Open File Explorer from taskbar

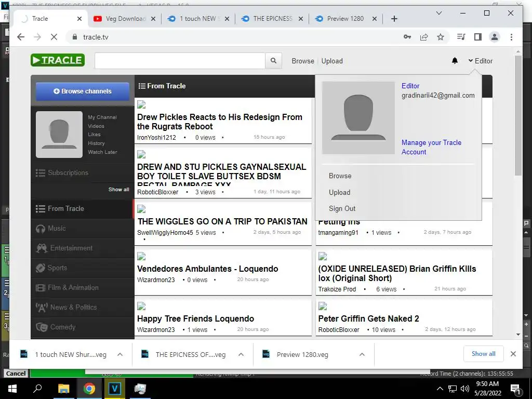click(x=63, y=389)
